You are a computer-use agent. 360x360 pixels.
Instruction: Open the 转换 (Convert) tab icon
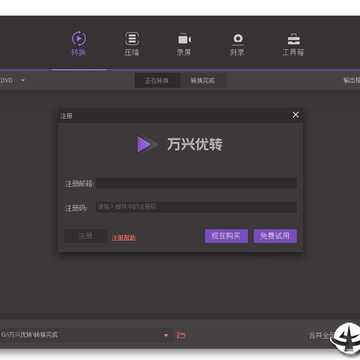(x=79, y=39)
